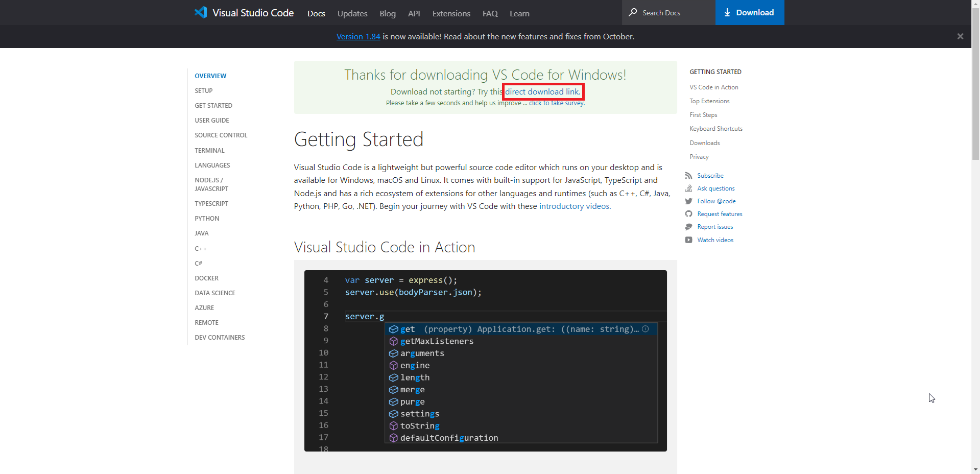The image size is (980, 474).
Task: Open SOURCE CONTROL in the sidebar
Action: pos(221,135)
